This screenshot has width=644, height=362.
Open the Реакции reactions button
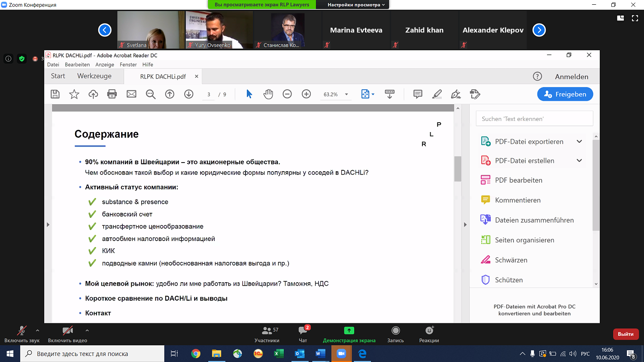429,334
